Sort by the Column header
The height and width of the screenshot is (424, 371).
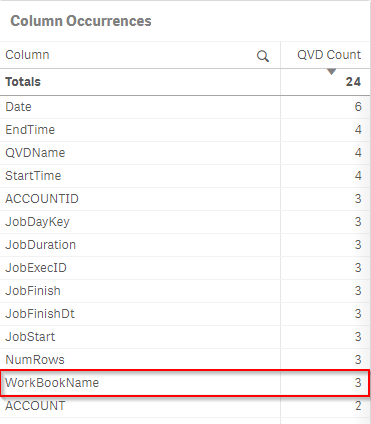27,55
